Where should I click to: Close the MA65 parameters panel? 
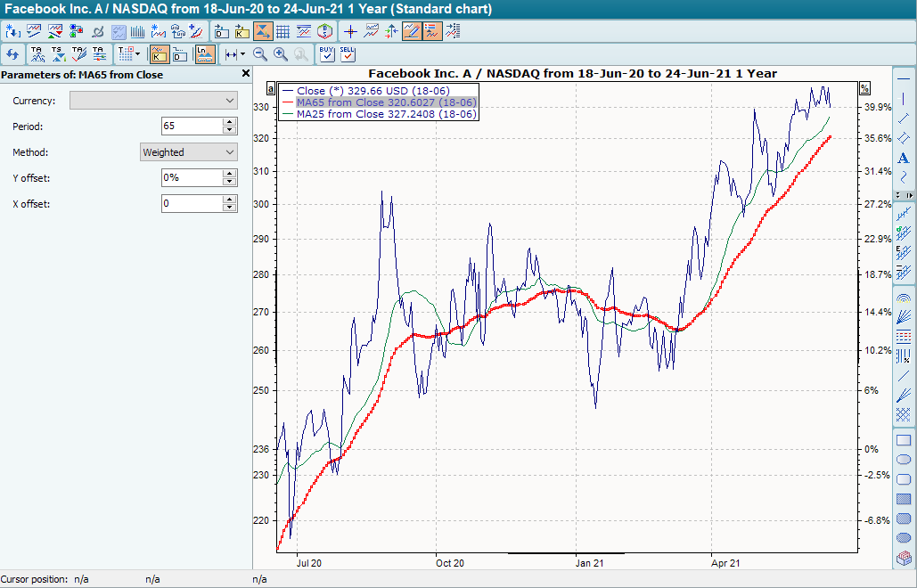coord(246,73)
